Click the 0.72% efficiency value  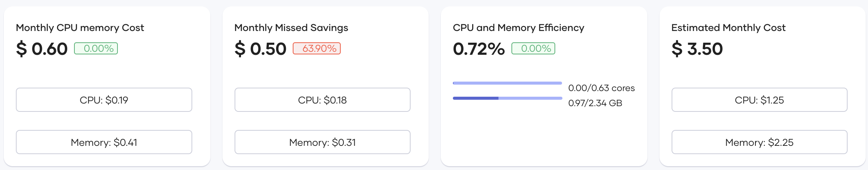coord(479,49)
